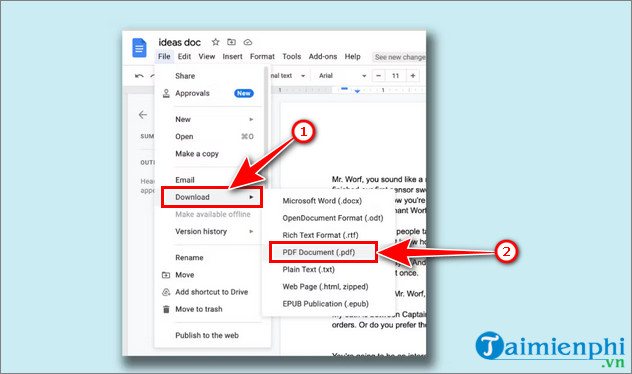This screenshot has width=632, height=374.
Task: Click the See new changes button
Action: tap(399, 57)
